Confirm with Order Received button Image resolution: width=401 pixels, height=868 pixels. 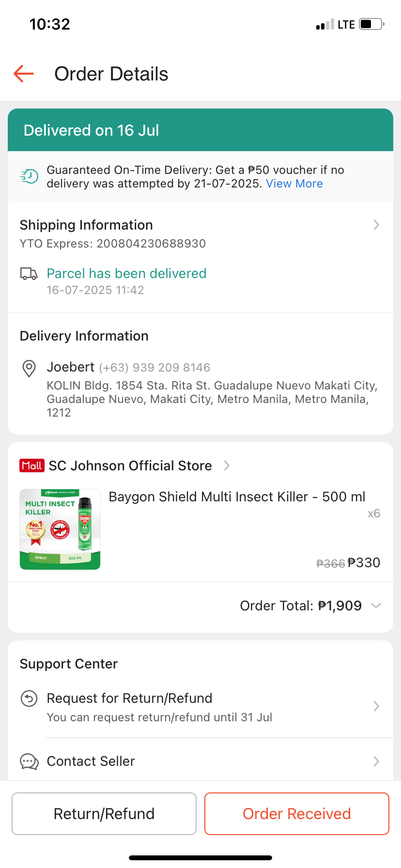pos(296,814)
